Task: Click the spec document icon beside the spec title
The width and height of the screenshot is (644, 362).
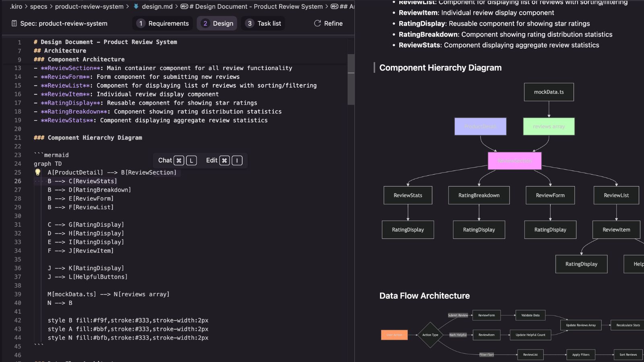Action: [x=14, y=23]
